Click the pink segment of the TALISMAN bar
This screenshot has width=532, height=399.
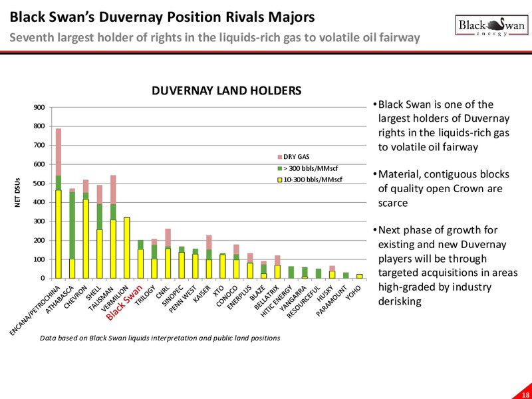tap(113, 190)
